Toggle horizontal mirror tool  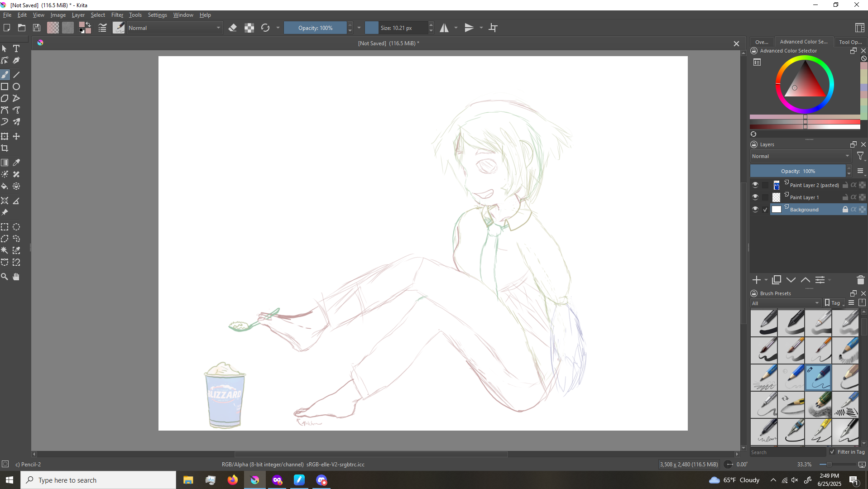pos(444,28)
